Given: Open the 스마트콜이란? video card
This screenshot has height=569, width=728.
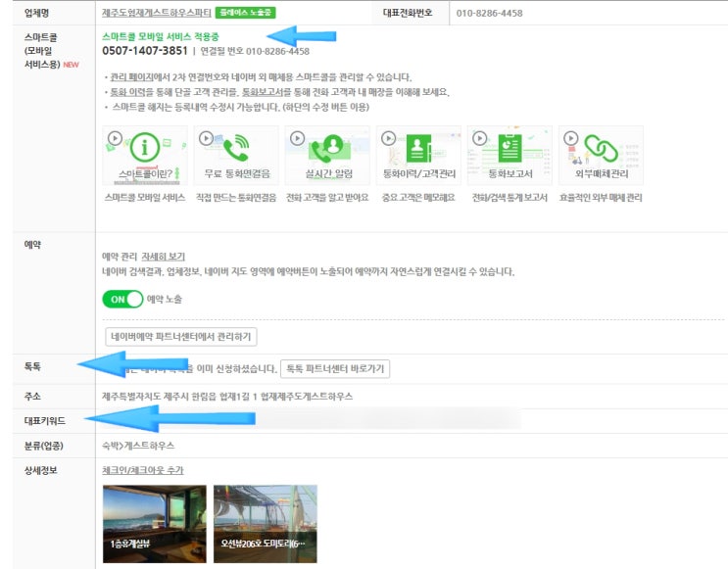Looking at the screenshot, I should click(145, 156).
